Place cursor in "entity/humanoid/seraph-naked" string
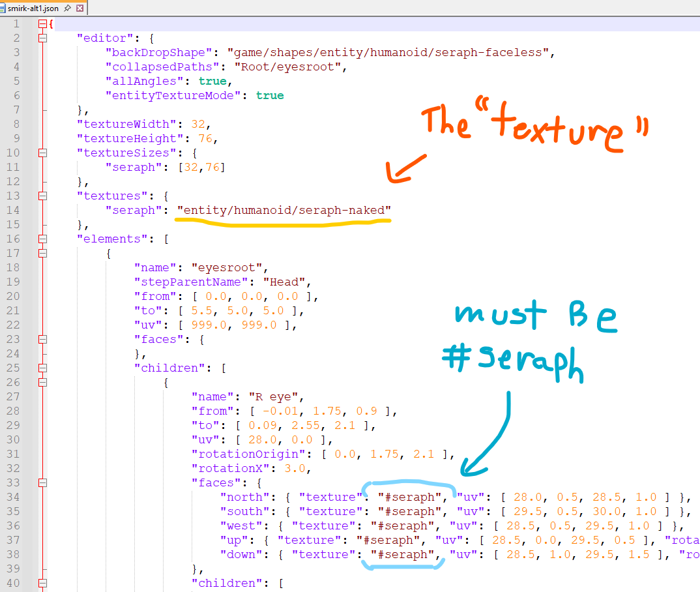The width and height of the screenshot is (700, 592). click(287, 211)
